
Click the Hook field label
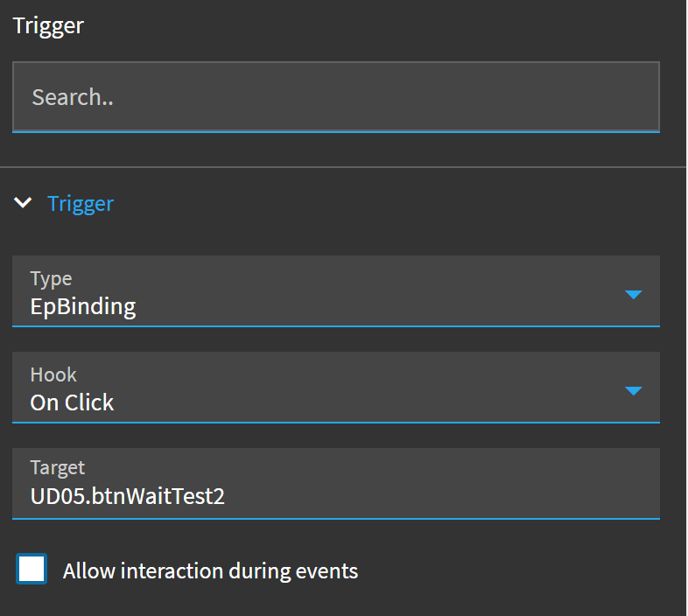point(53,374)
